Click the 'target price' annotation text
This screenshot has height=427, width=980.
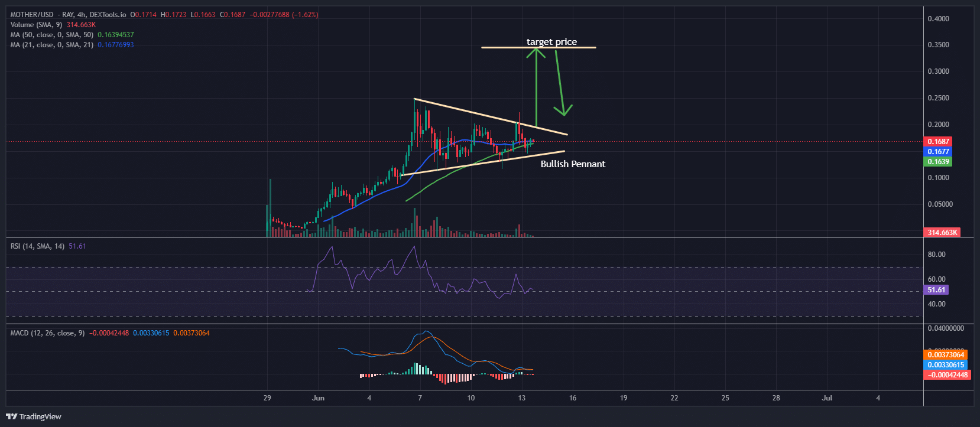pyautogui.click(x=551, y=42)
